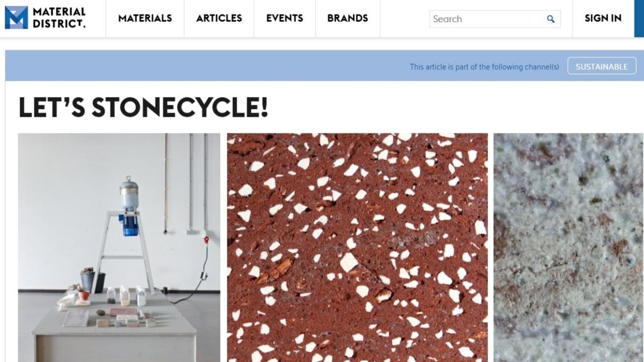Select the Brands navigation item
This screenshot has height=362, width=644.
348,18
